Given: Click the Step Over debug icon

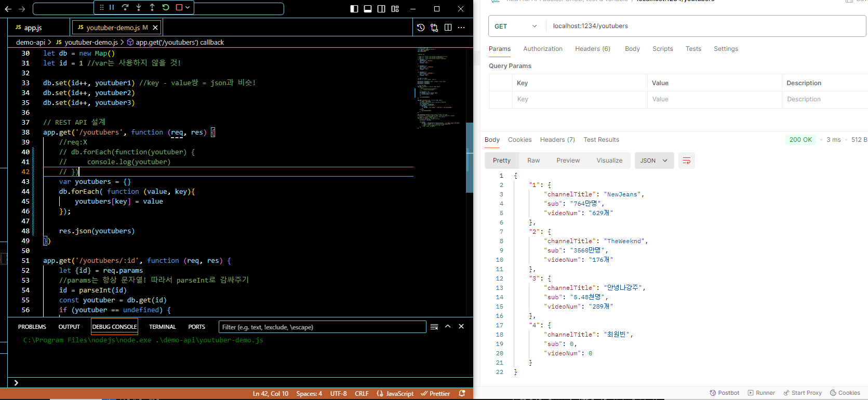Looking at the screenshot, I should tap(125, 7).
